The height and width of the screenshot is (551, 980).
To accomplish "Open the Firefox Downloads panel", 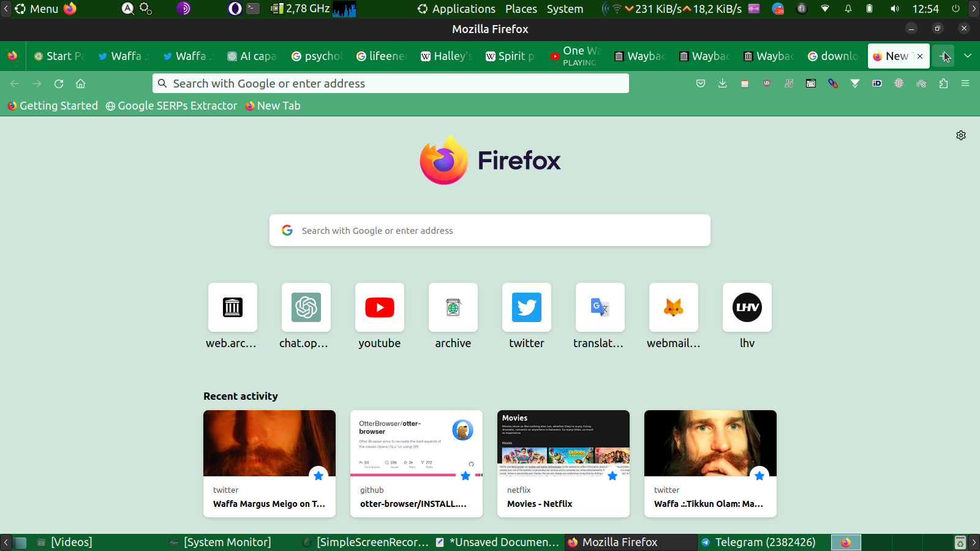I will point(723,83).
